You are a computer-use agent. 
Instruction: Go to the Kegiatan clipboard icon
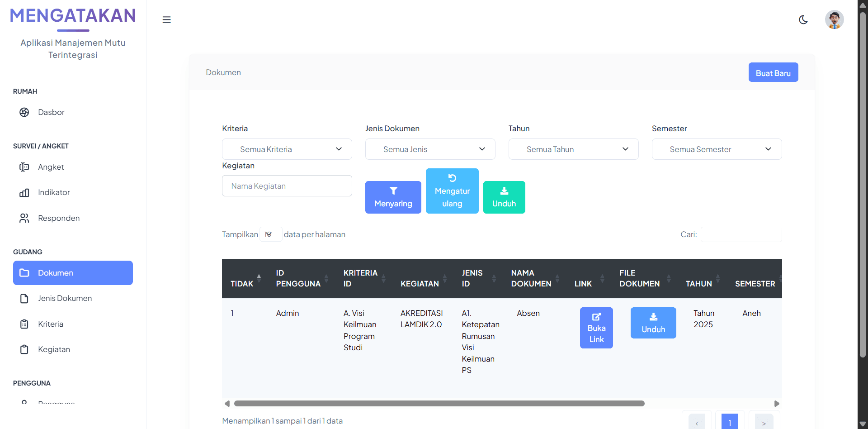[24, 349]
